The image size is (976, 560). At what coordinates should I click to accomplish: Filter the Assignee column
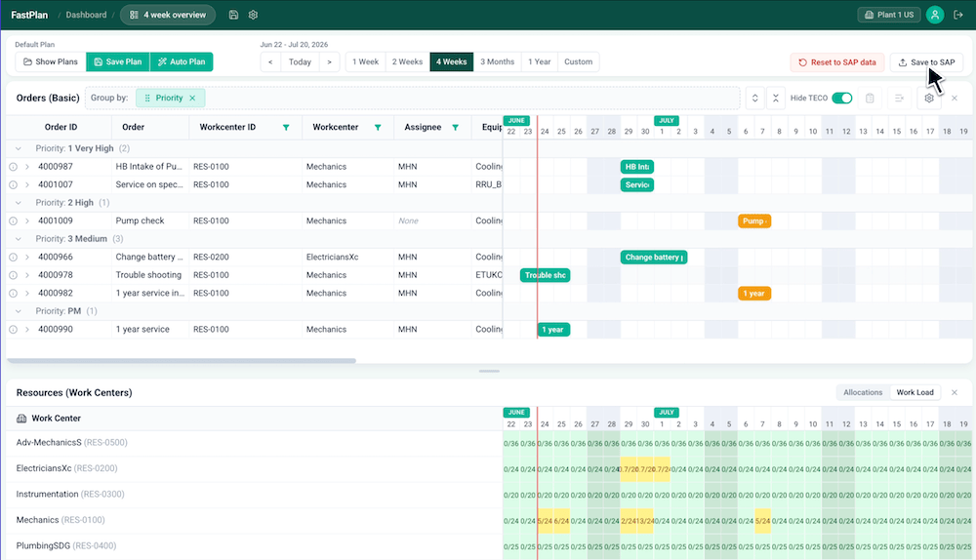point(455,127)
